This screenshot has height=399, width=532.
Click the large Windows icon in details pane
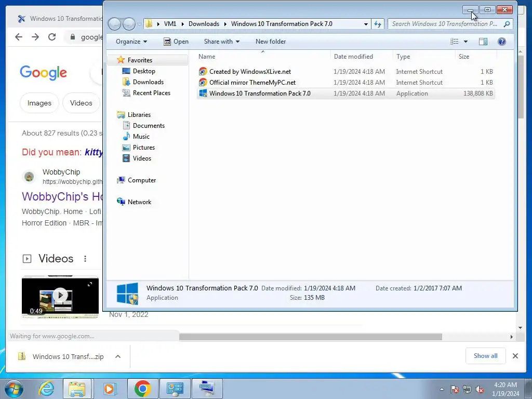click(x=127, y=294)
